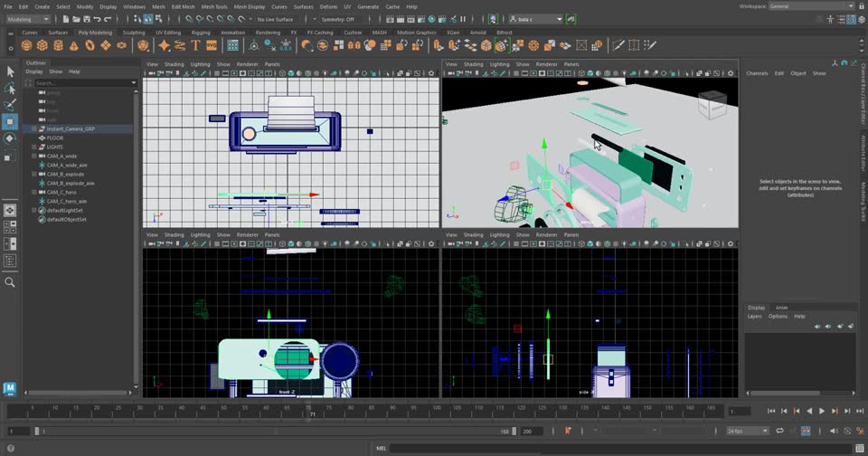Choose the Scale tool in toolbox
868x456 pixels.
coord(10,157)
